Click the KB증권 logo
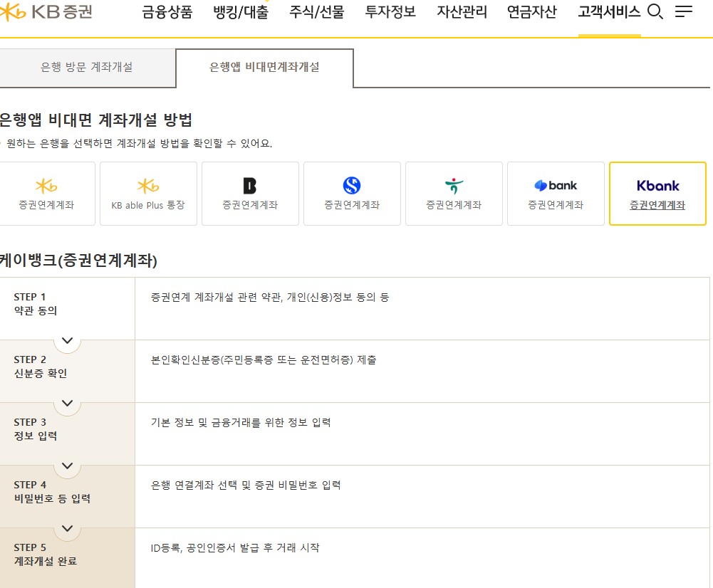 pos(46,11)
